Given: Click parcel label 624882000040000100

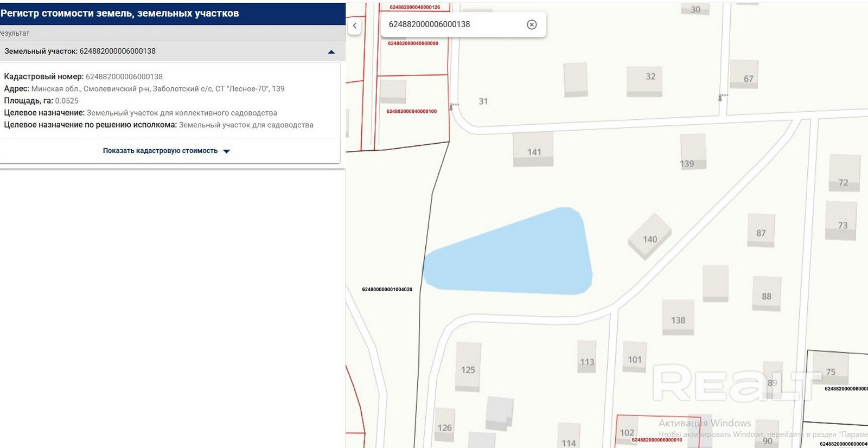Looking at the screenshot, I should tap(411, 111).
